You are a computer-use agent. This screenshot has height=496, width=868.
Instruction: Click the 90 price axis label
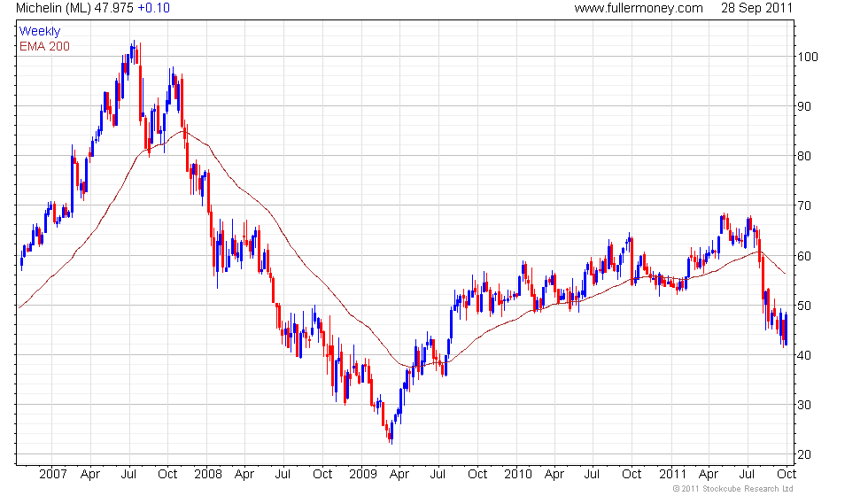(x=804, y=106)
